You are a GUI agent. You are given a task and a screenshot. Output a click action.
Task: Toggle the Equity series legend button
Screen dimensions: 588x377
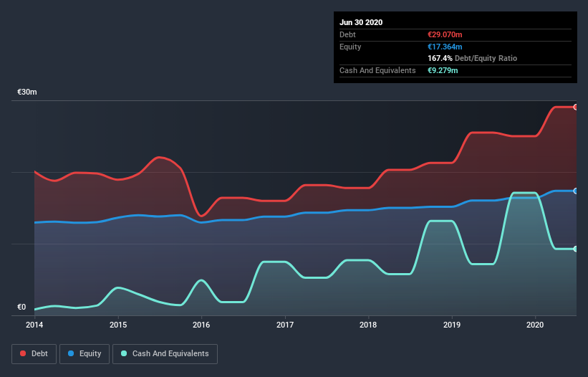click(85, 354)
